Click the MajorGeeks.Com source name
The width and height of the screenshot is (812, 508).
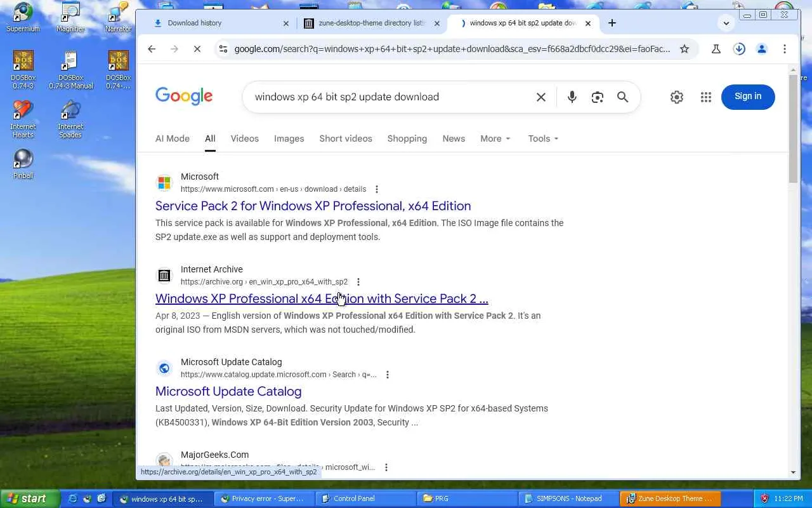(x=214, y=455)
